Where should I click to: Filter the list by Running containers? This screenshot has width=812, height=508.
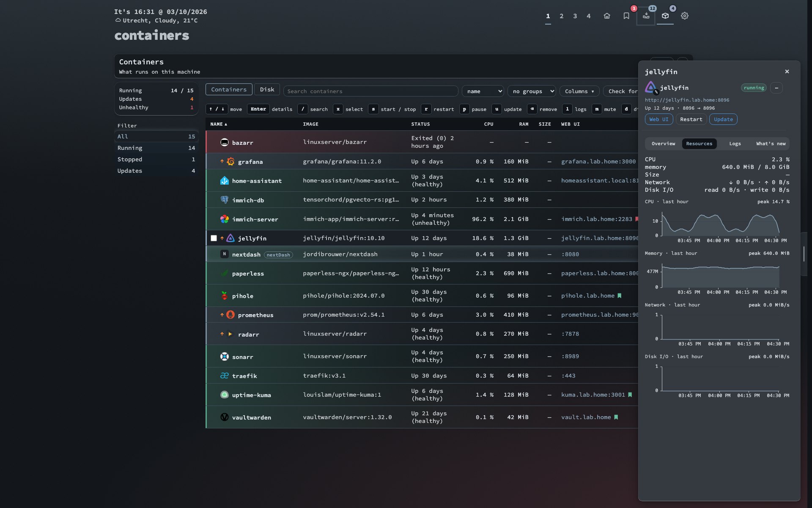(156, 148)
